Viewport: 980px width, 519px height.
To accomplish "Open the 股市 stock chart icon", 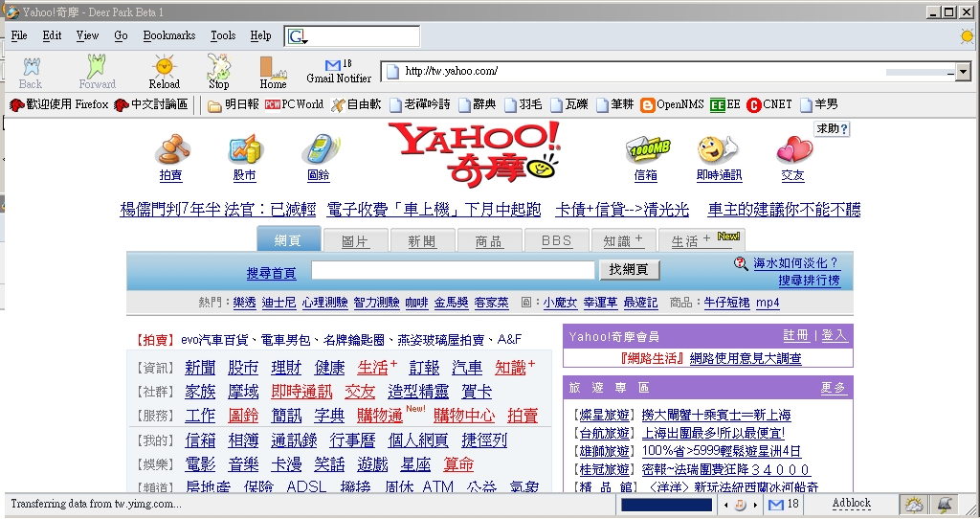I will [245, 150].
